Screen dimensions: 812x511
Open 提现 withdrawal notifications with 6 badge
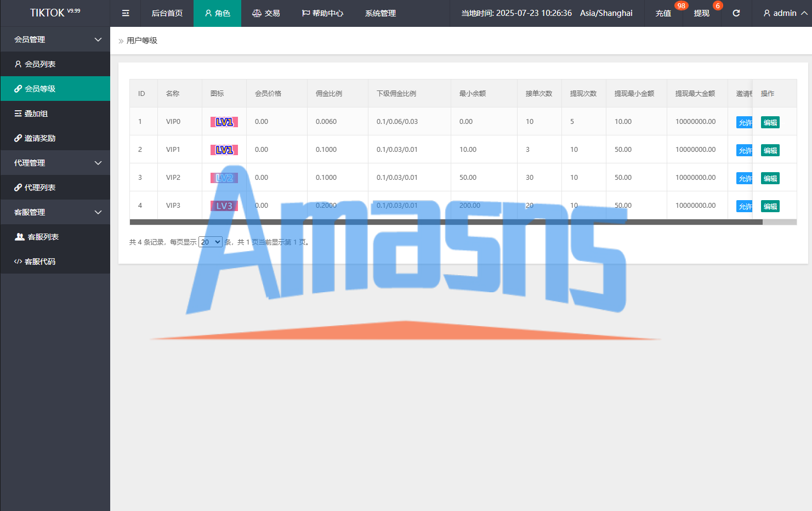tap(701, 13)
